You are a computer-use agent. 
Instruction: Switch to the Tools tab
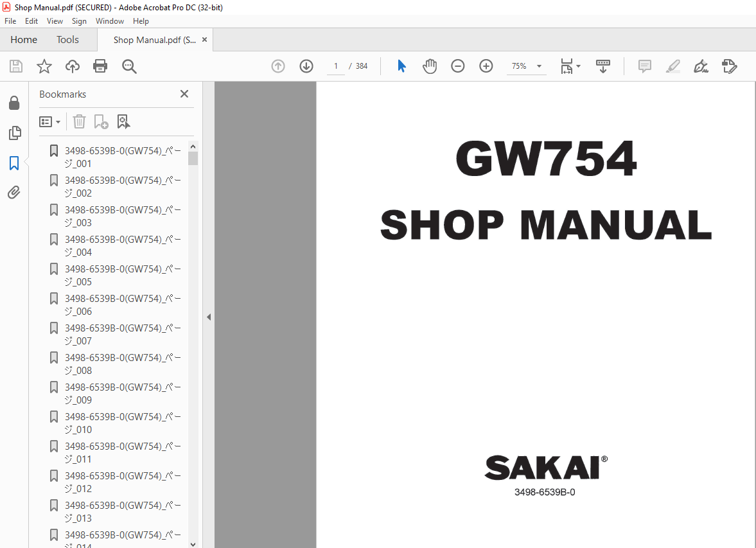67,40
